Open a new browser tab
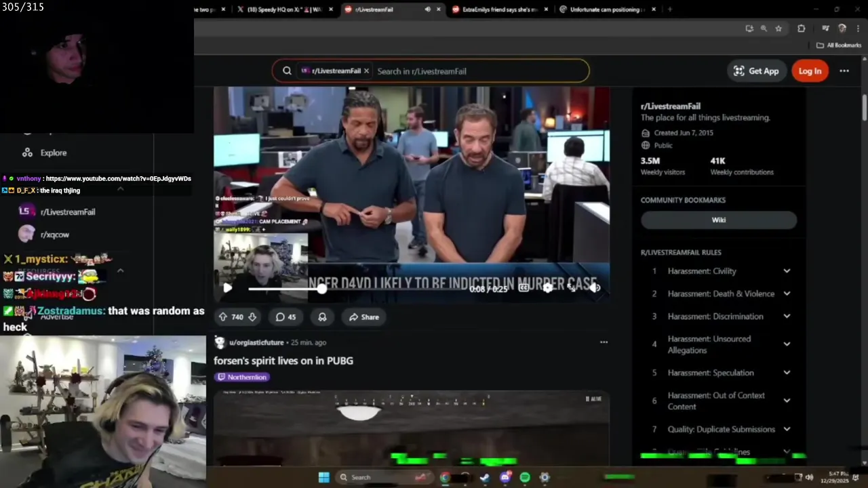Image resolution: width=868 pixels, height=488 pixels. [670, 9]
